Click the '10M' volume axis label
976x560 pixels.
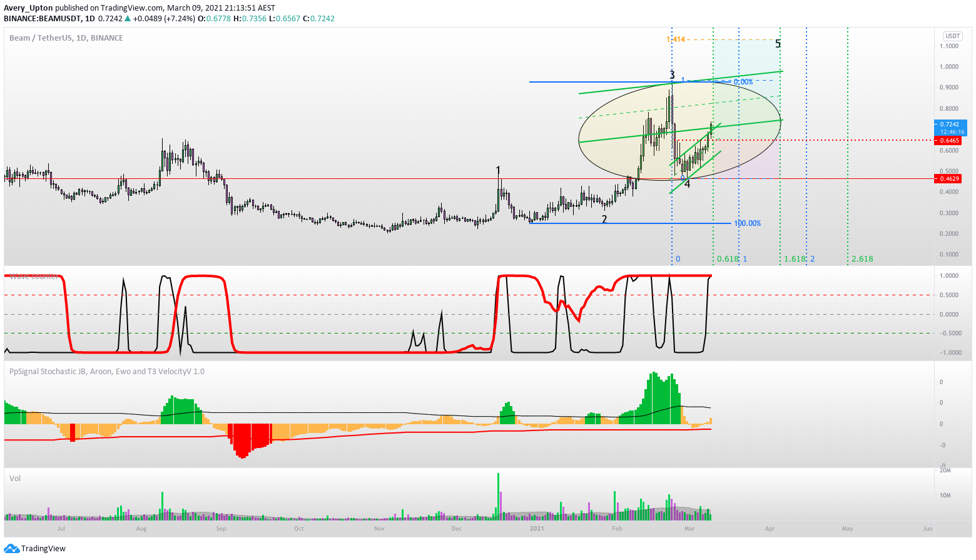tap(945, 496)
